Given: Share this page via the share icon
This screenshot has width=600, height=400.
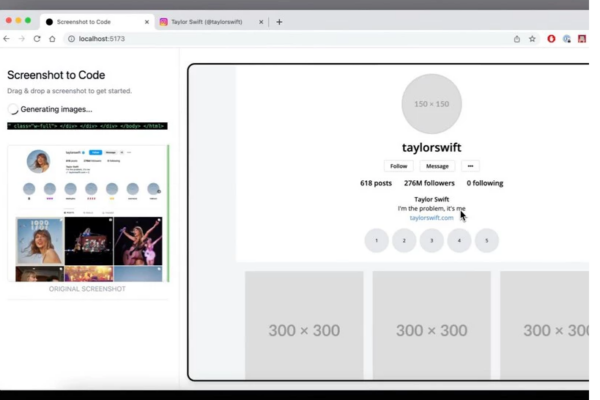Looking at the screenshot, I should 517,39.
